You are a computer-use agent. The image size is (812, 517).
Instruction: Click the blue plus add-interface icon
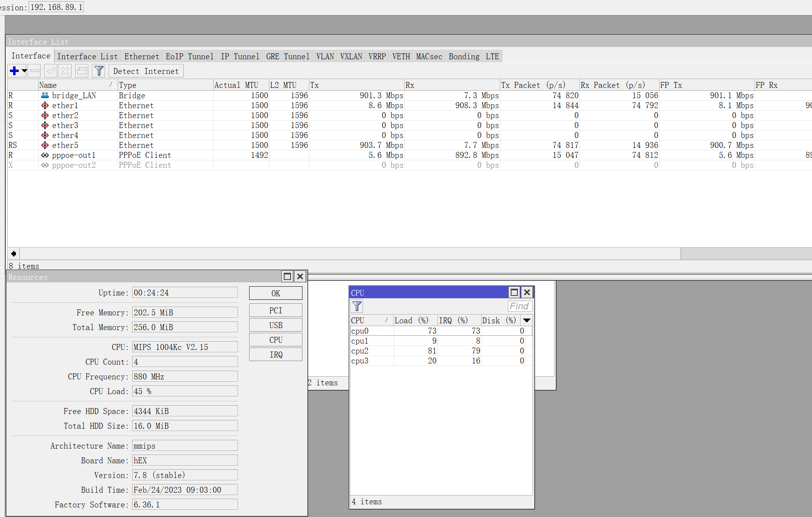(14, 71)
